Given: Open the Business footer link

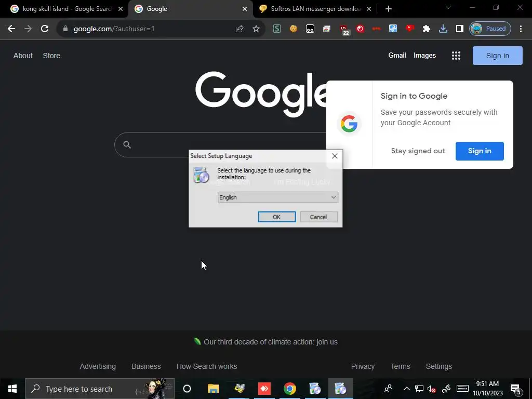Looking at the screenshot, I should coord(146,366).
